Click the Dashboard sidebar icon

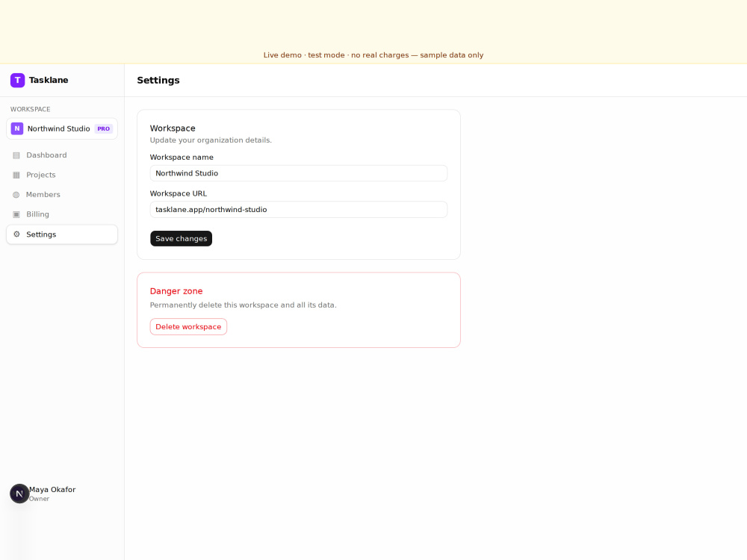16,155
